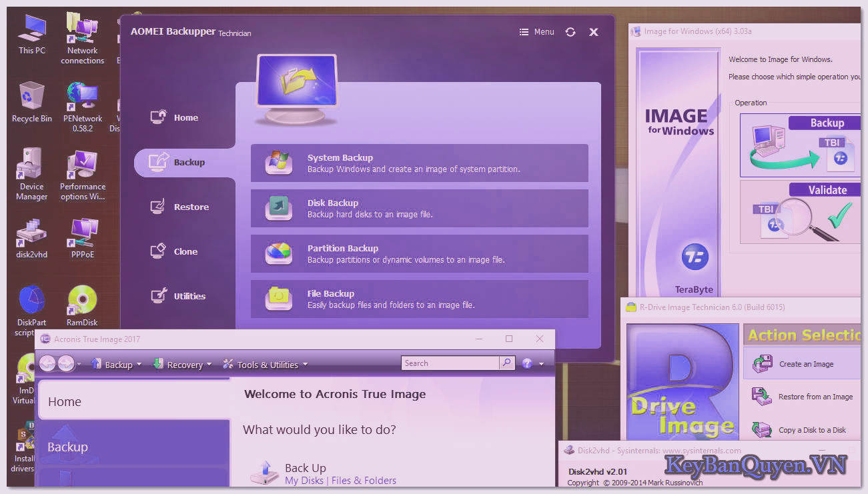868x494 pixels.
Task: Click the refresh icon in AOMEI title bar
Action: tap(570, 31)
